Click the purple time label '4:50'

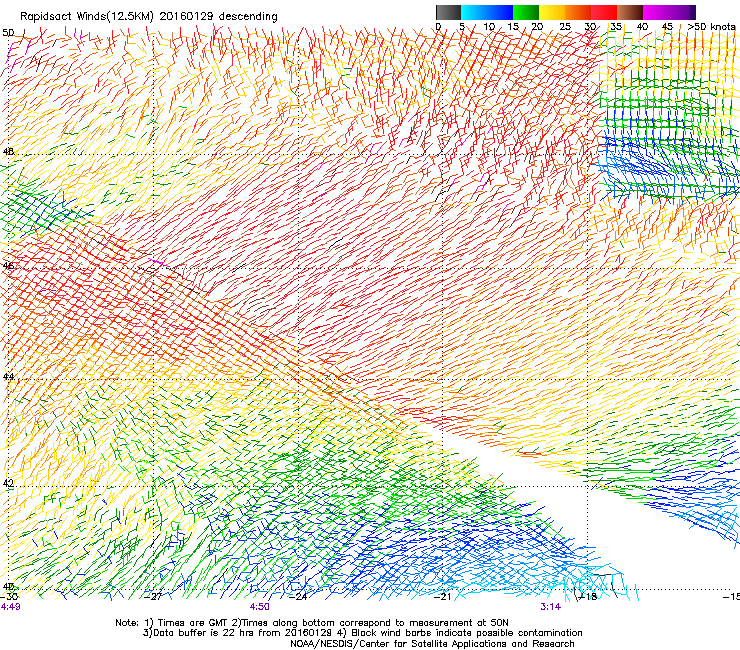click(260, 607)
